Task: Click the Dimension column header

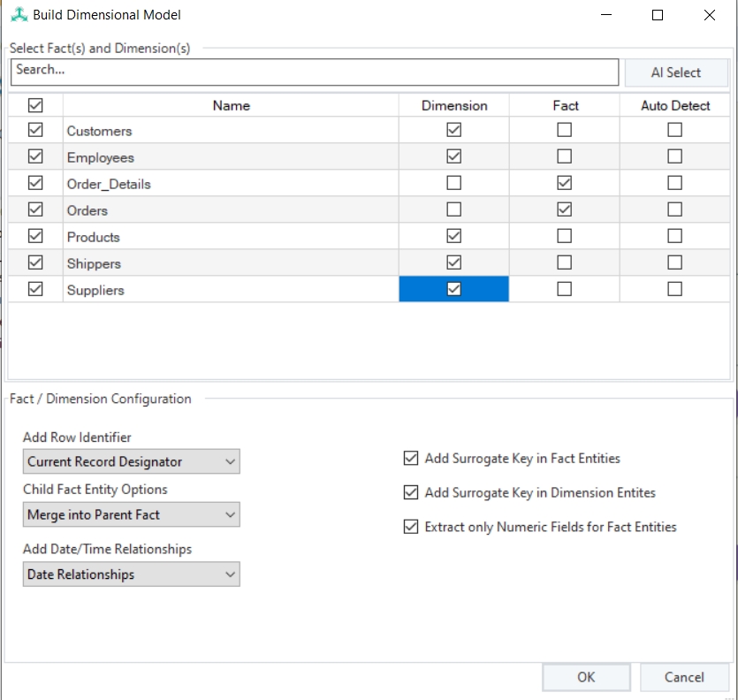Action: (454, 105)
